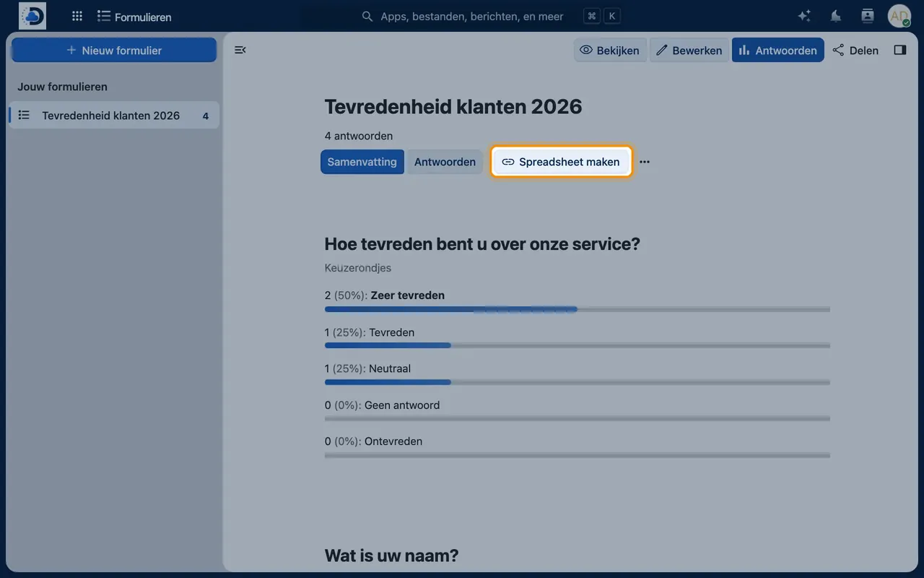Click the progress bar under '1 (25%): Tevreden'
Viewport: 924px width, 578px height.
577,345
